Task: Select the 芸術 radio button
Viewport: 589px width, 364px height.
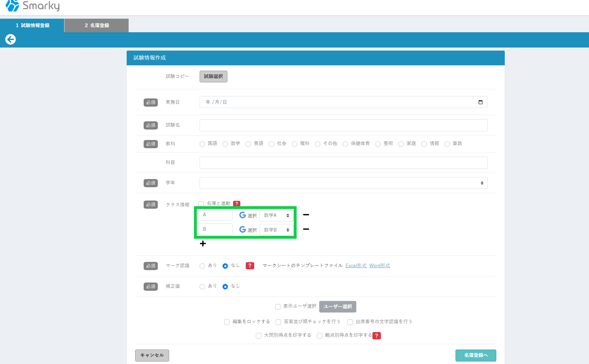Action: click(378, 144)
